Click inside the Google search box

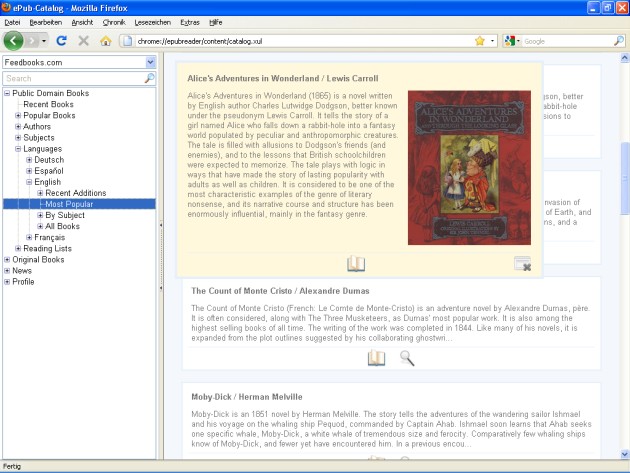coord(568,41)
